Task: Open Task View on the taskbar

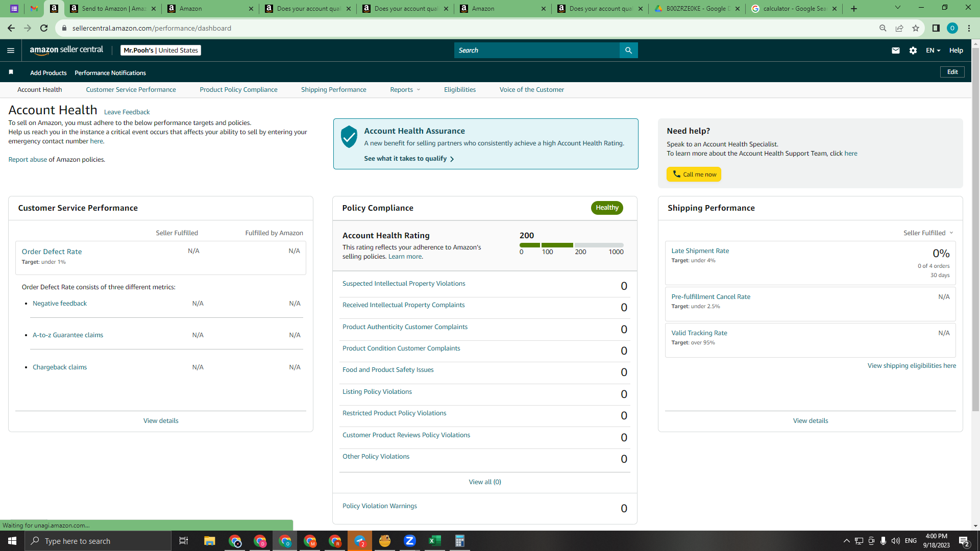Action: click(184, 541)
